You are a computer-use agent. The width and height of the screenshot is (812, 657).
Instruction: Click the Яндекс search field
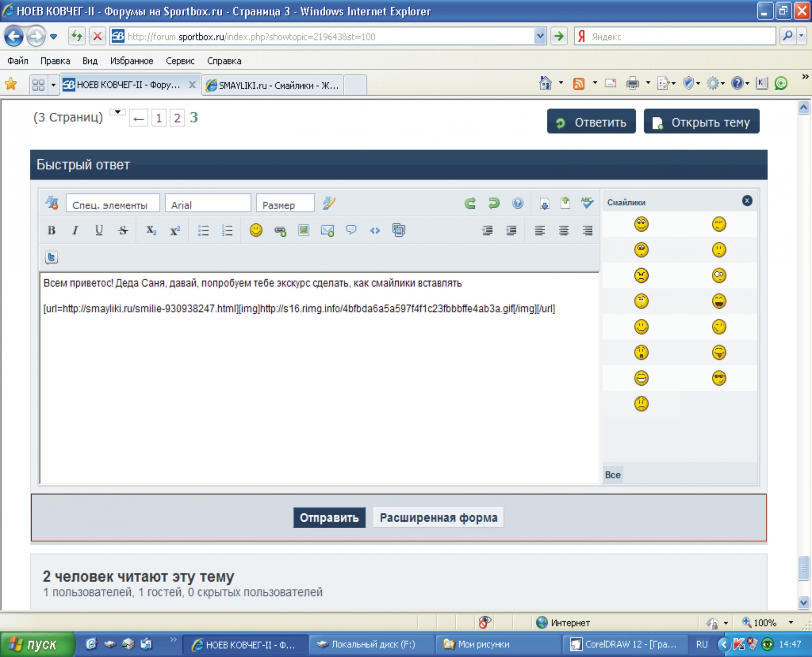[677, 37]
